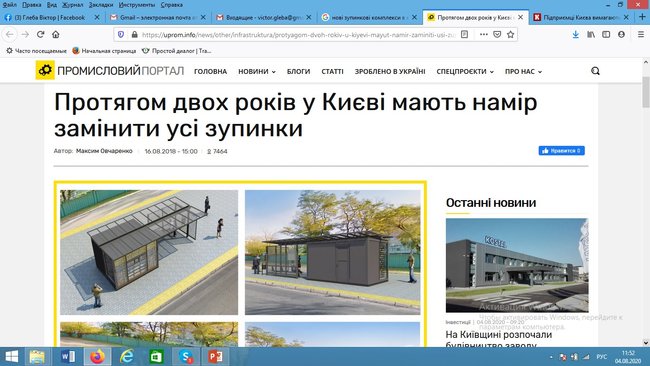The width and height of the screenshot is (650, 366).
Task: Save page to Pocket icon
Action: (x=497, y=34)
